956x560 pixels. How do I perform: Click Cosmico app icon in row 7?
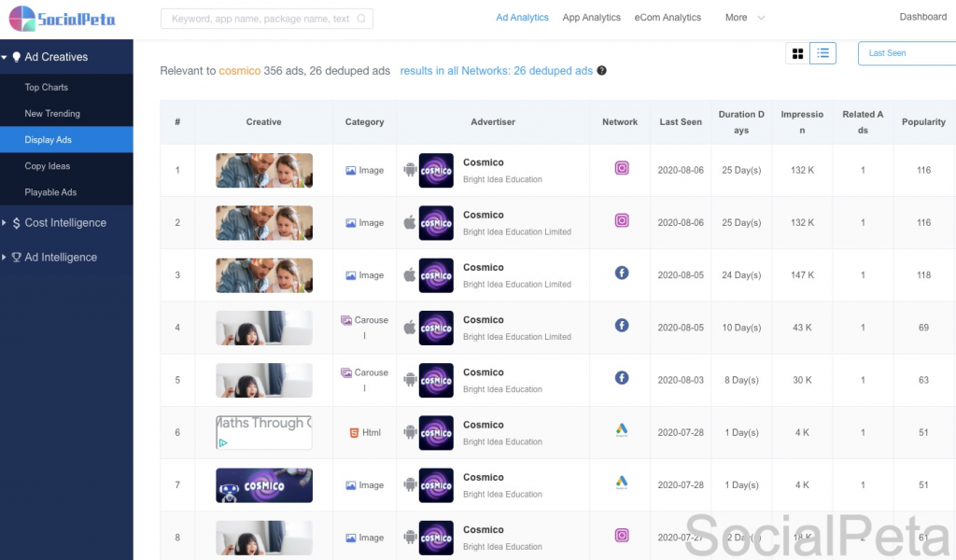(x=436, y=485)
